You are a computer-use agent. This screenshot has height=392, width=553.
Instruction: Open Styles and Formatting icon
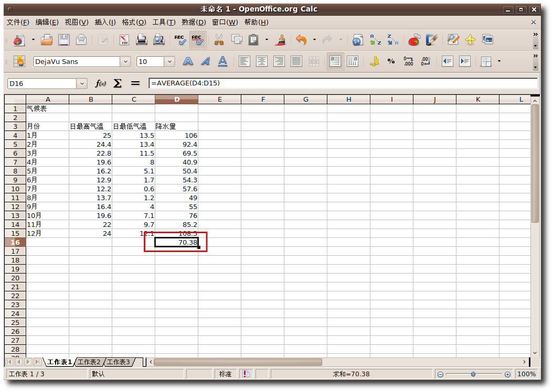19,62
